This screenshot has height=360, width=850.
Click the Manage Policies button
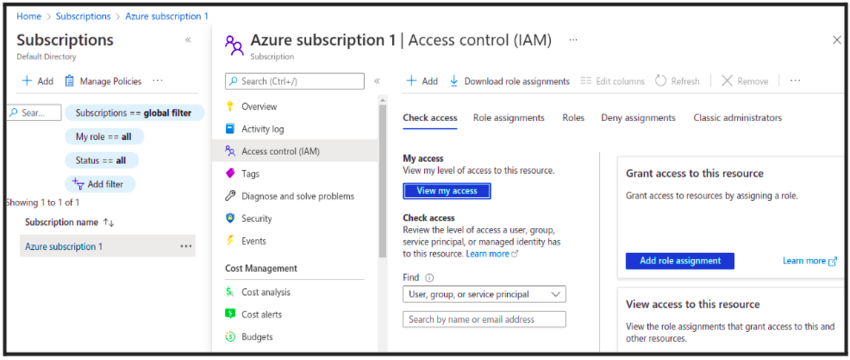coord(103,81)
